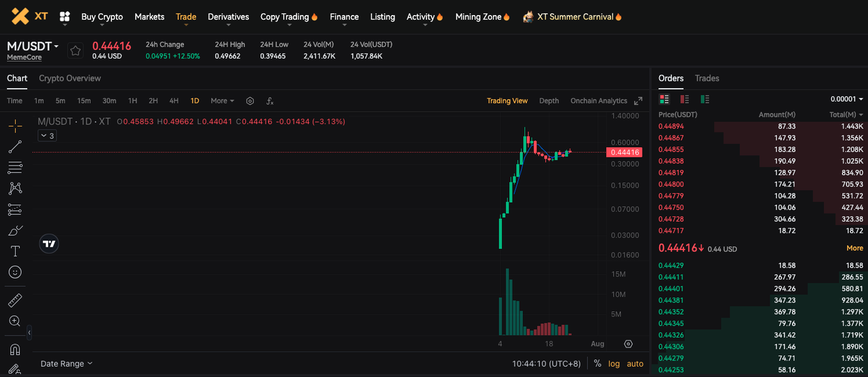Click the TradingView logo badge on chart
Screen dimensions: 868x377
click(x=49, y=243)
